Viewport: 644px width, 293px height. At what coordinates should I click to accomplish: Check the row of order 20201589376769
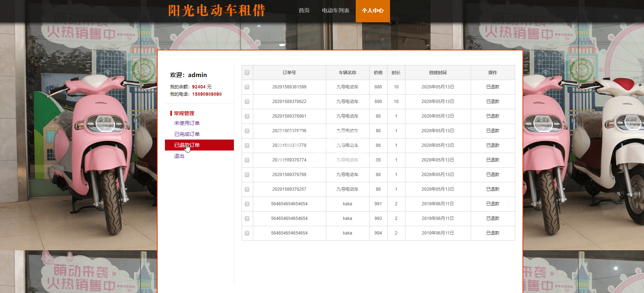247,175
